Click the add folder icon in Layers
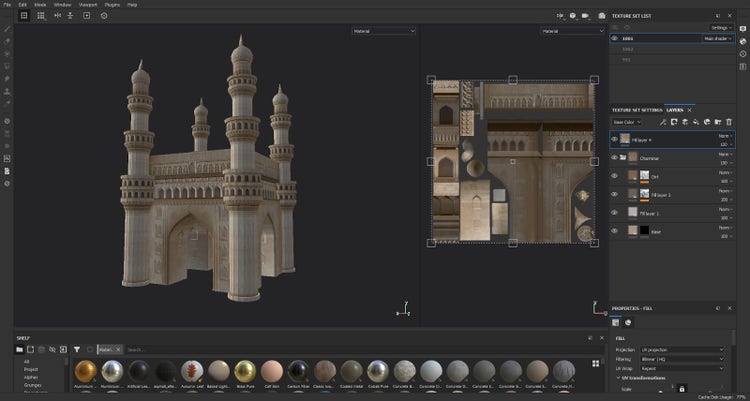Image resolution: width=750 pixels, height=401 pixels. click(x=719, y=121)
